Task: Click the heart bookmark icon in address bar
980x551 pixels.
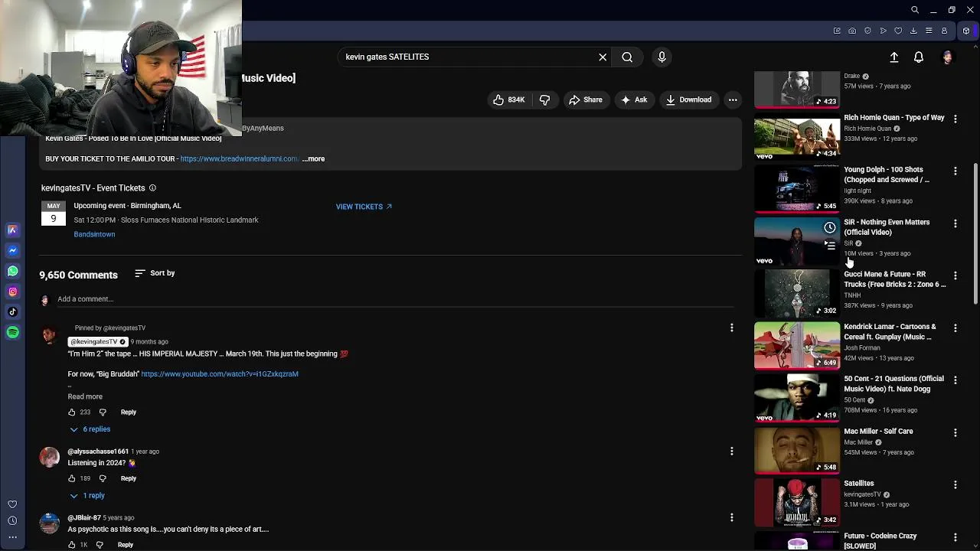Action: [898, 31]
